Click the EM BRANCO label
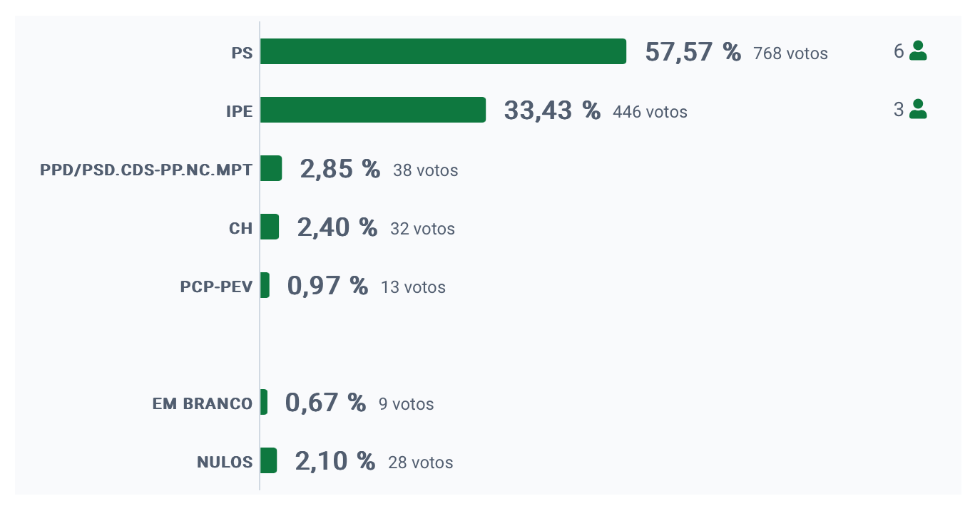980x506 pixels. point(203,403)
